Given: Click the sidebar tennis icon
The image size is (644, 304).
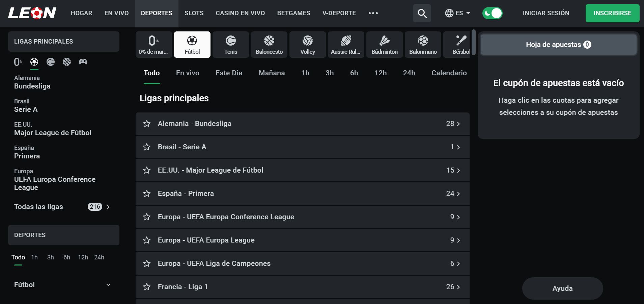Looking at the screenshot, I should 51,62.
